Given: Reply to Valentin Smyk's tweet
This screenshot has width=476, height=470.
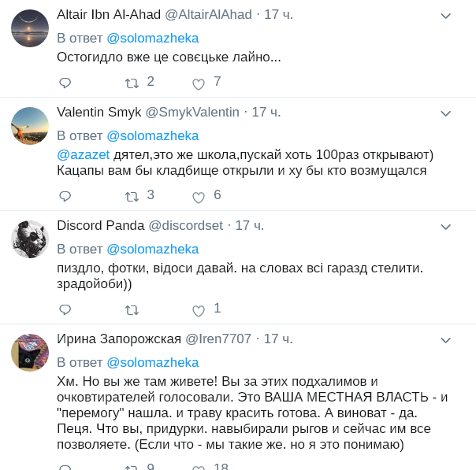Looking at the screenshot, I should (65, 196).
